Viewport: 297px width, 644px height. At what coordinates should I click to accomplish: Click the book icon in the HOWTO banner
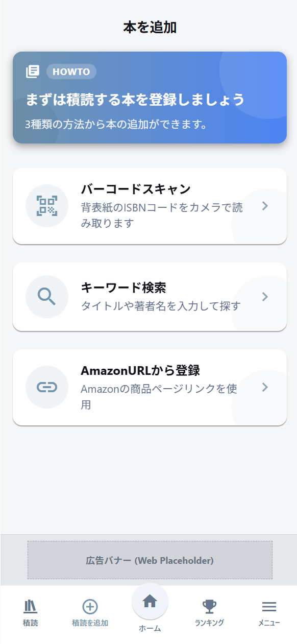pyautogui.click(x=32, y=71)
